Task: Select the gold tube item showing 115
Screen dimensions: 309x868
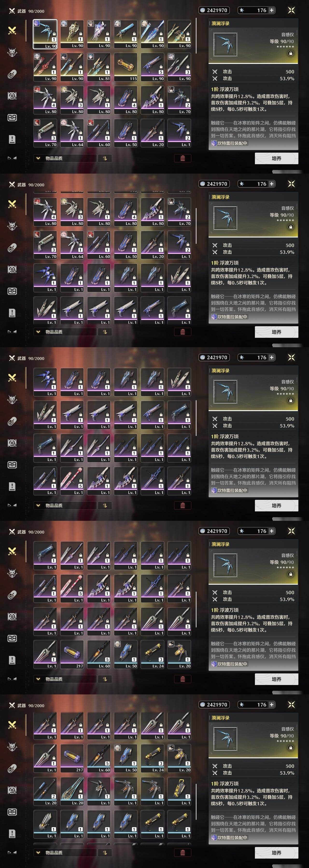Action: click(x=126, y=67)
